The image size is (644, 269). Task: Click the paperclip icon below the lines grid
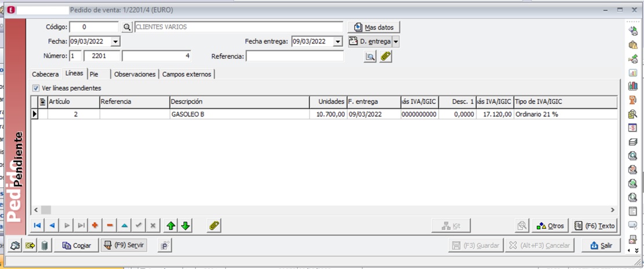coord(214,226)
